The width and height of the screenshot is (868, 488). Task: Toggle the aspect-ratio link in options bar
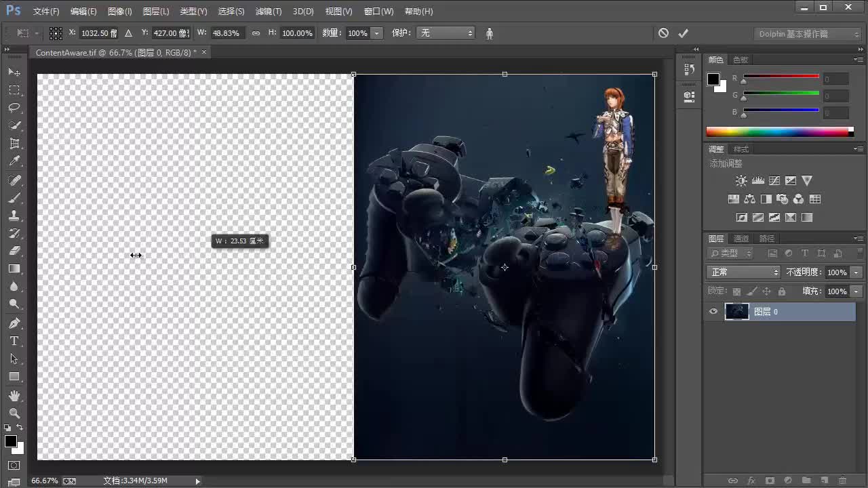point(256,33)
